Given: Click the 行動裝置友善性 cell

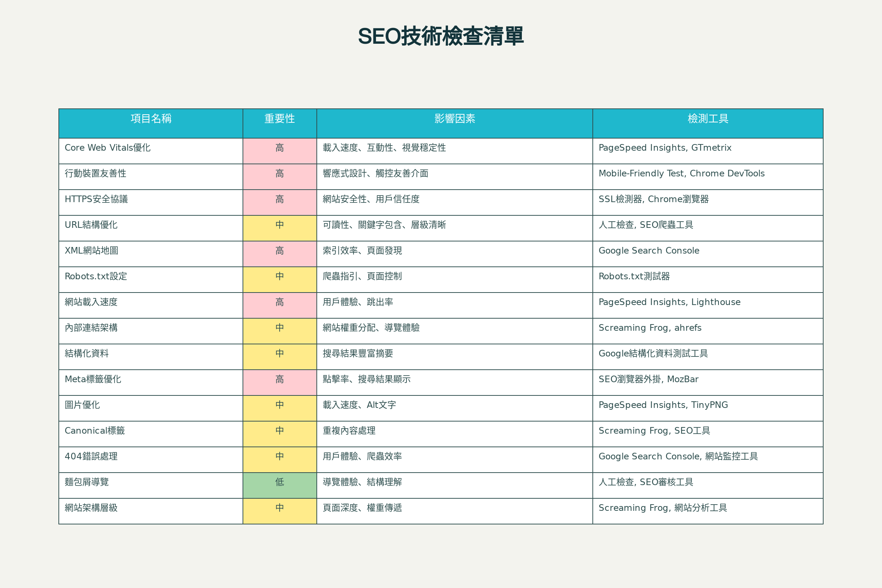Looking at the screenshot, I should coord(151,177).
